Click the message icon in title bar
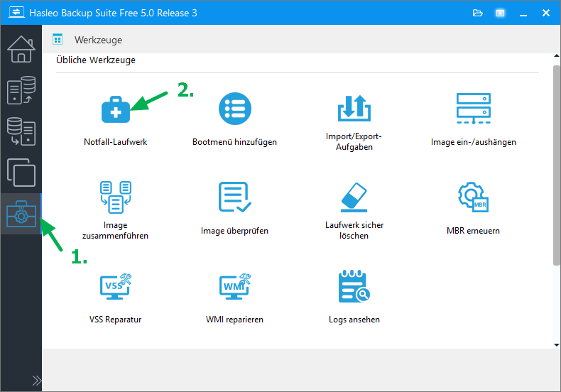The width and height of the screenshot is (561, 392). click(x=500, y=13)
